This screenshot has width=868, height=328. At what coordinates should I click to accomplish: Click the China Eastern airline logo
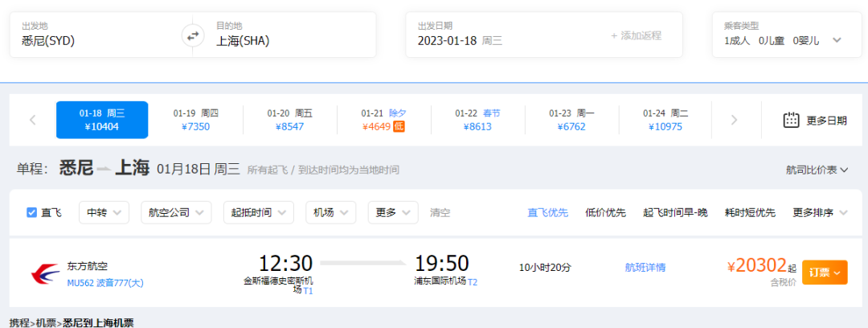point(45,273)
